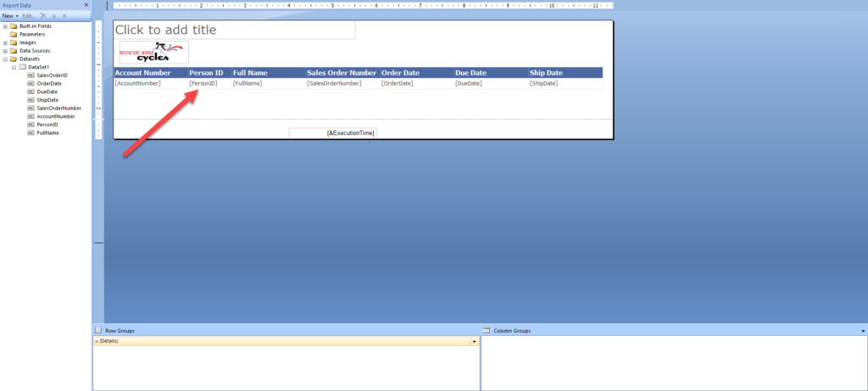Expand the Data Sources folder
868x391 pixels.
(x=6, y=51)
